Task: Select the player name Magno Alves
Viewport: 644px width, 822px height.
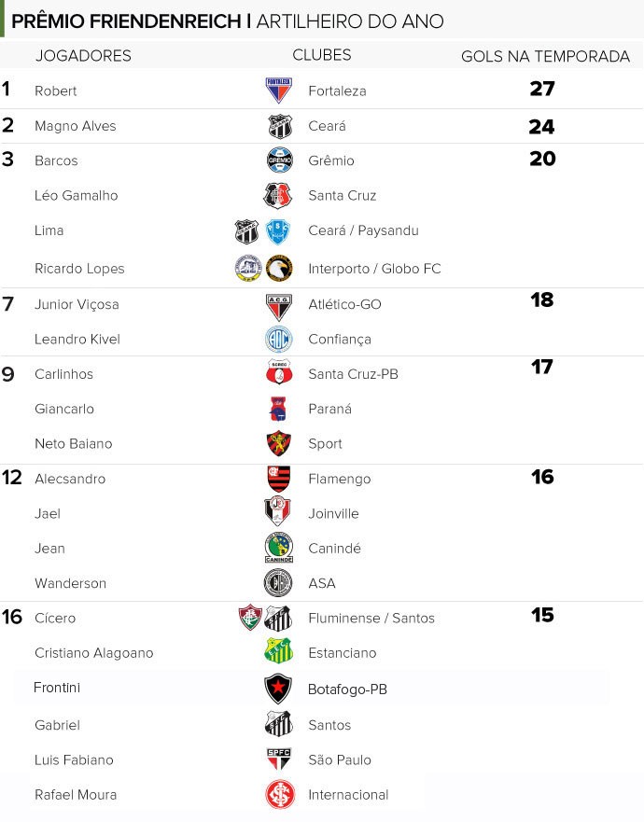Action: point(75,126)
